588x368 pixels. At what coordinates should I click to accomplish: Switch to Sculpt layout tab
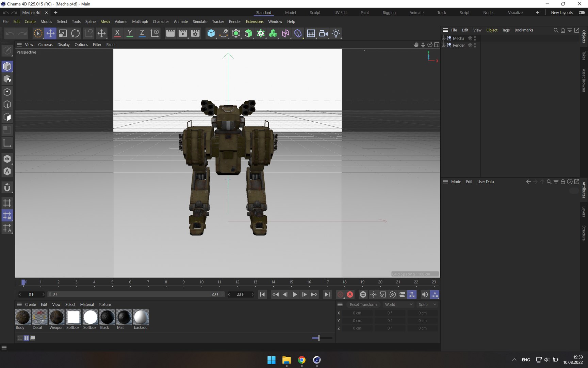(315, 13)
